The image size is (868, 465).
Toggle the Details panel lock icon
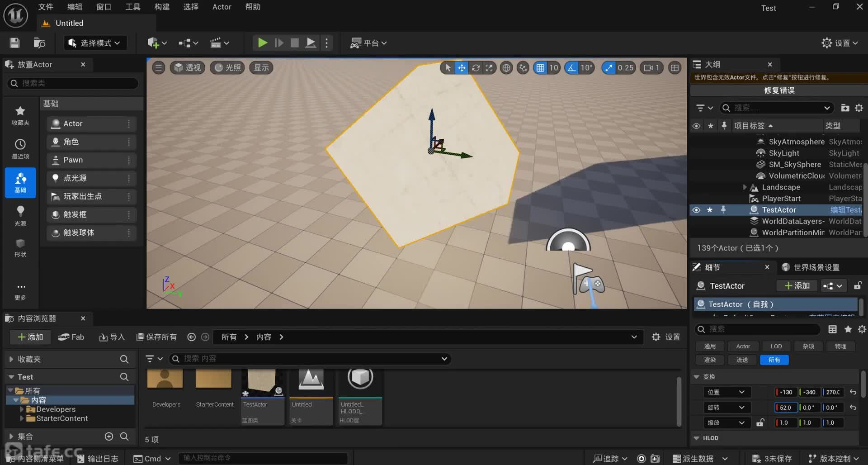click(x=858, y=285)
